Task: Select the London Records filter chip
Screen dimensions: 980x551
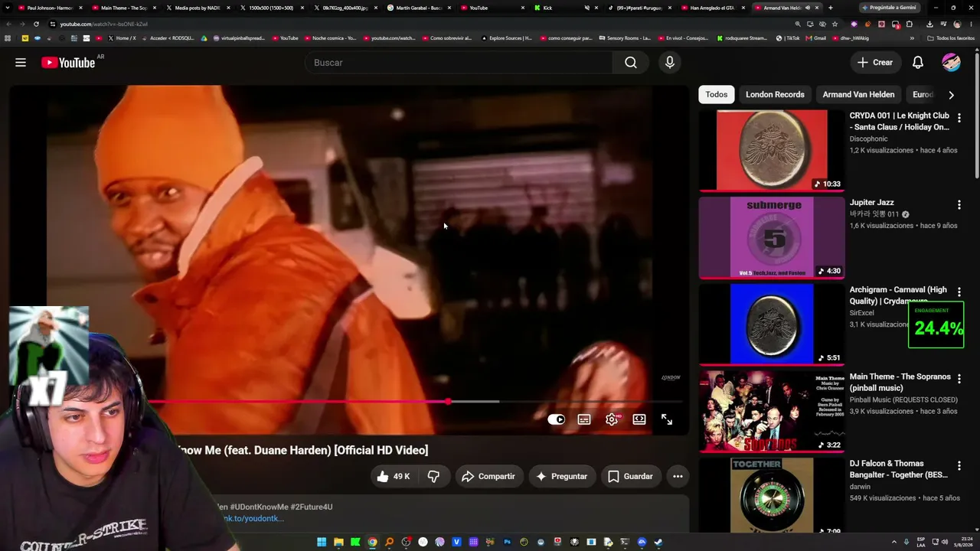Action: coord(775,94)
